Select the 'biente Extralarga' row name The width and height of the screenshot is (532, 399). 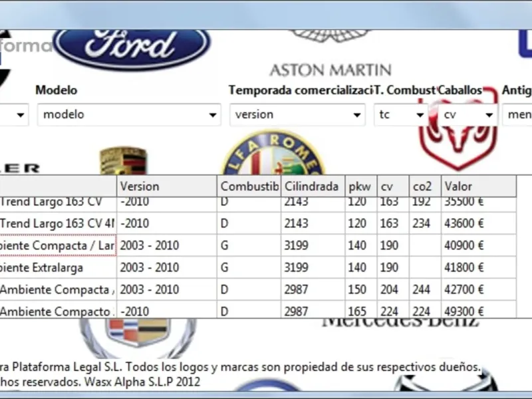(58, 268)
